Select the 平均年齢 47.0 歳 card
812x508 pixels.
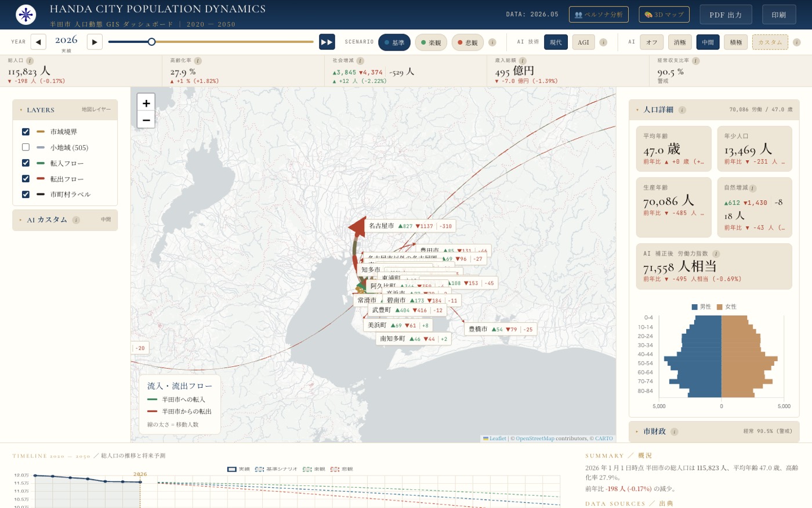coord(674,149)
